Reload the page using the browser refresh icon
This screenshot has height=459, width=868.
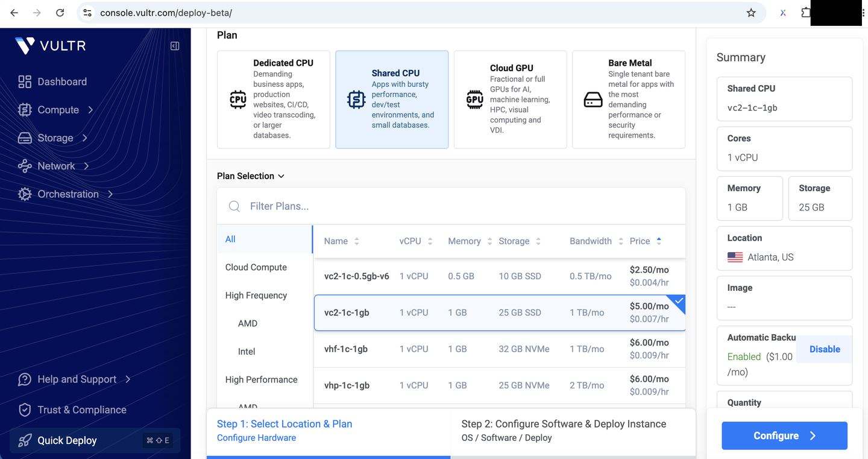click(60, 13)
